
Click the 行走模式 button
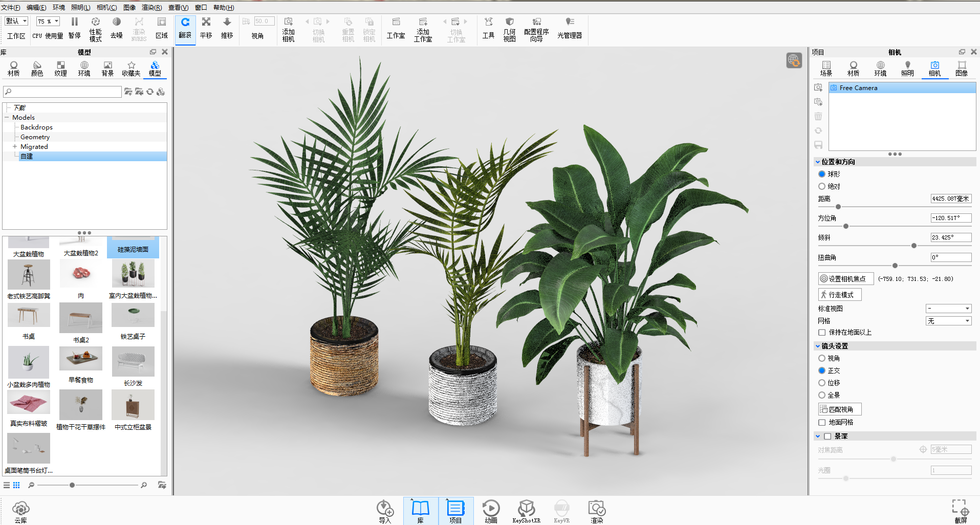[x=840, y=295]
